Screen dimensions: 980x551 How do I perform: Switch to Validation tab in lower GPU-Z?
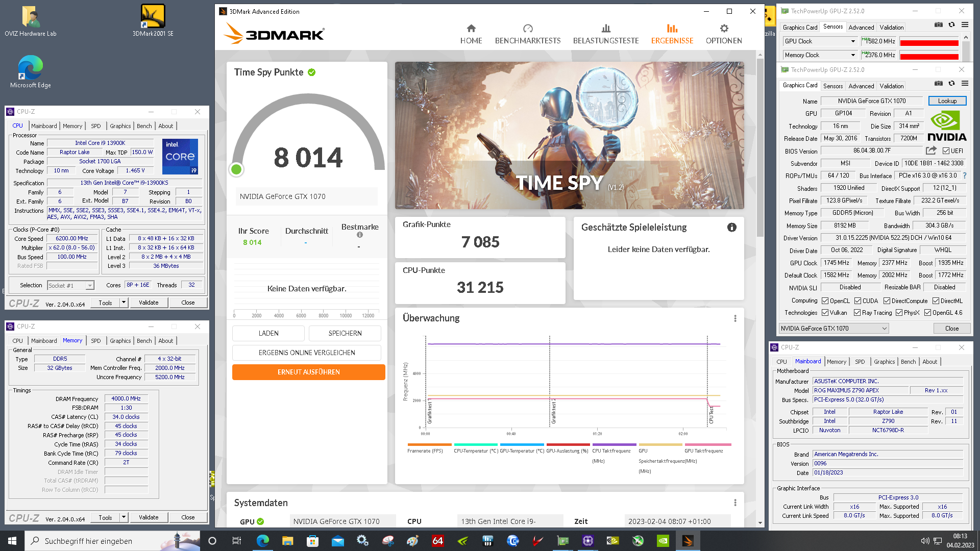(x=891, y=86)
